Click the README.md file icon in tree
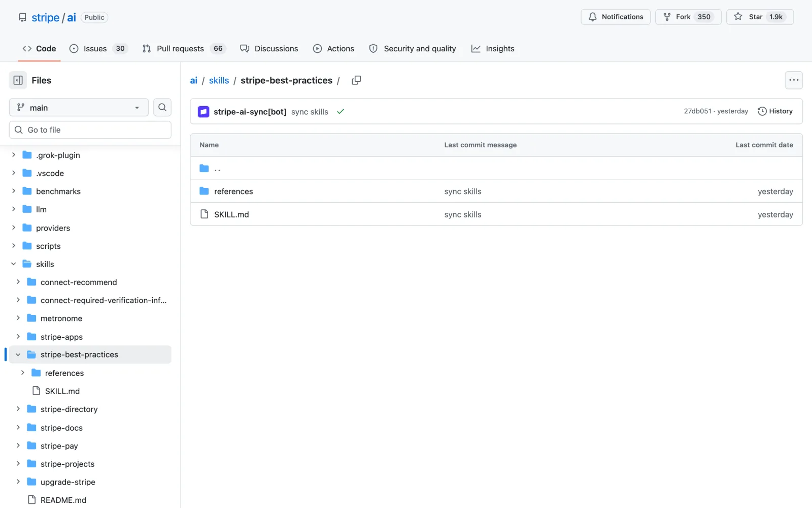The width and height of the screenshot is (812, 508). [31, 500]
